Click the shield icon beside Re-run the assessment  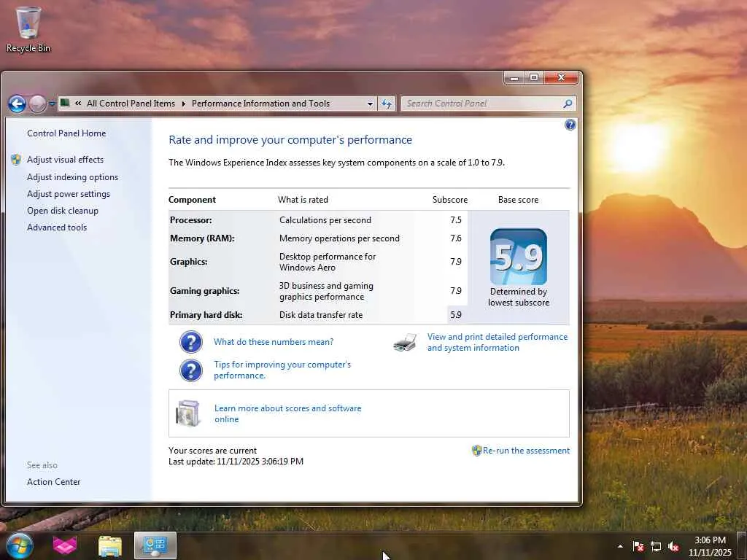coord(476,451)
